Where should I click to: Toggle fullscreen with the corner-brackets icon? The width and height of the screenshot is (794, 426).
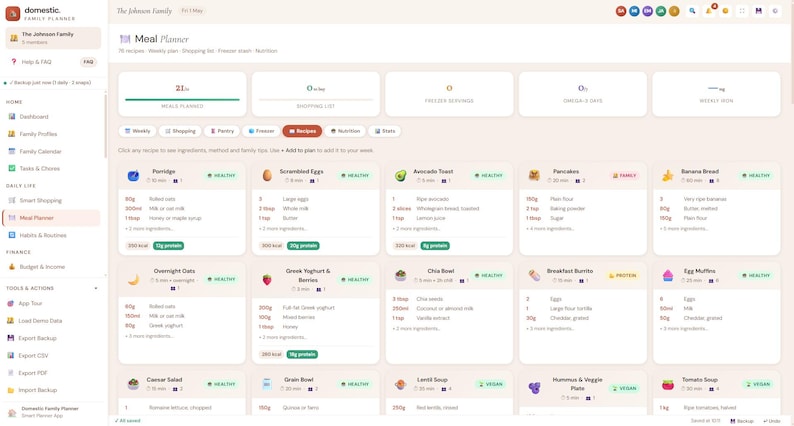pyautogui.click(x=742, y=11)
